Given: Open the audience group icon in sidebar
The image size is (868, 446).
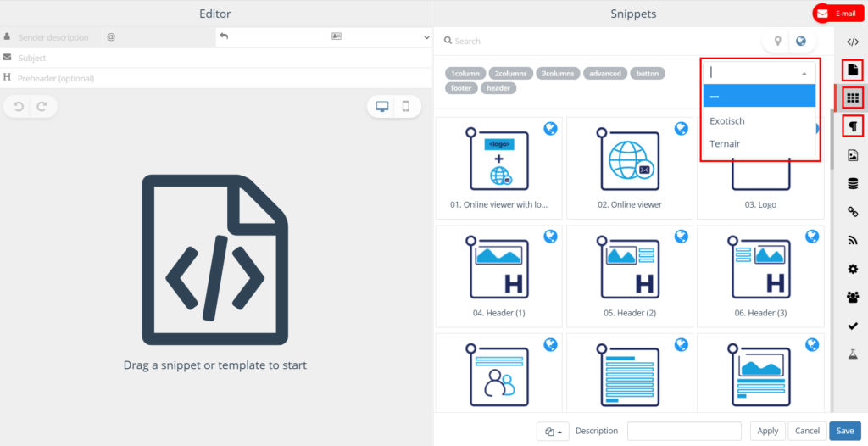Looking at the screenshot, I should coord(853,298).
